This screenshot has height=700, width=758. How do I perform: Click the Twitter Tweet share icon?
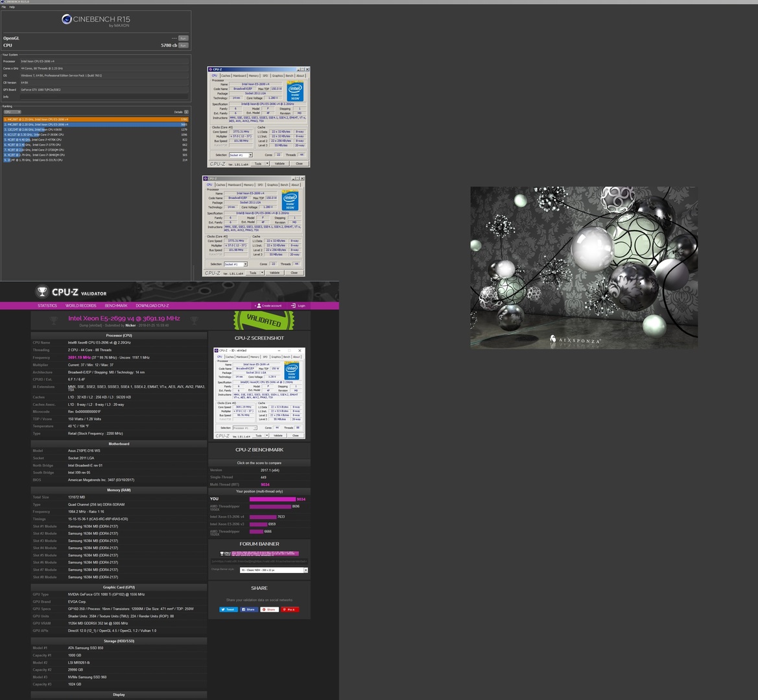point(229,610)
